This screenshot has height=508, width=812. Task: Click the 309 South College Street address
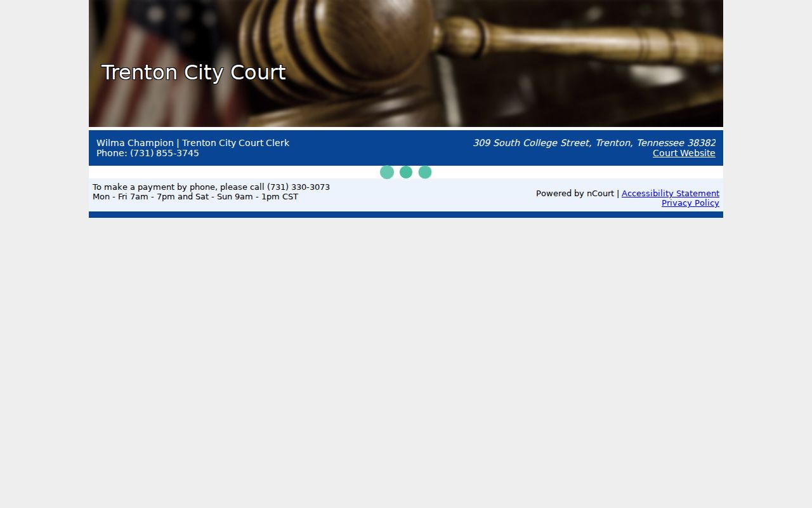click(594, 143)
